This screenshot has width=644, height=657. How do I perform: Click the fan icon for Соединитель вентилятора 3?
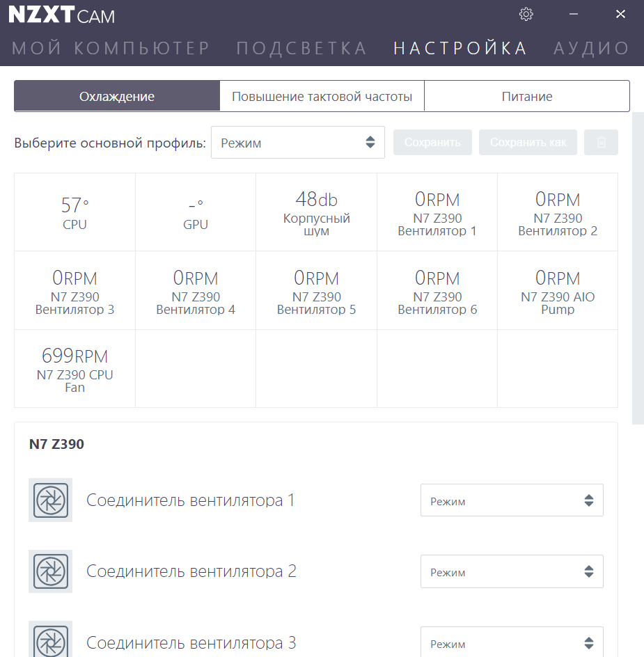click(x=50, y=639)
